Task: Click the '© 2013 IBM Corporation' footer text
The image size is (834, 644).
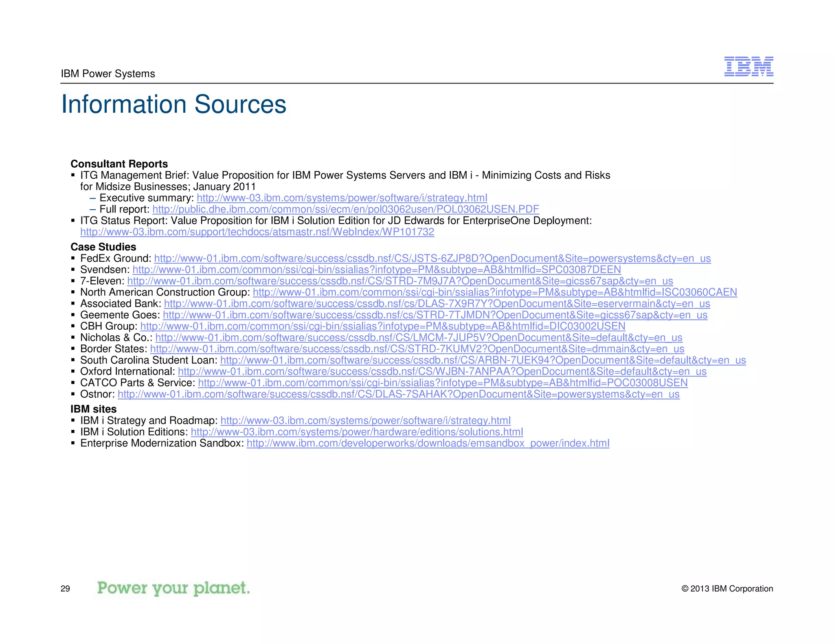Action: pyautogui.click(x=727, y=589)
